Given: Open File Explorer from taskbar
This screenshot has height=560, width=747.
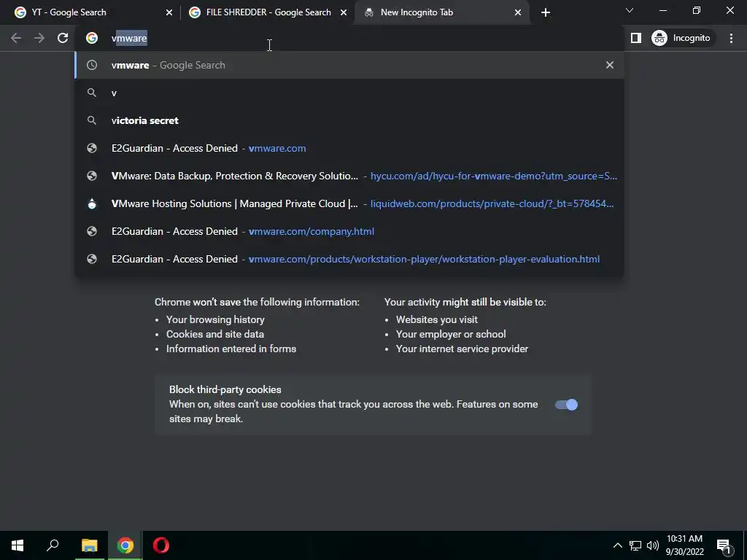Looking at the screenshot, I should tap(89, 545).
